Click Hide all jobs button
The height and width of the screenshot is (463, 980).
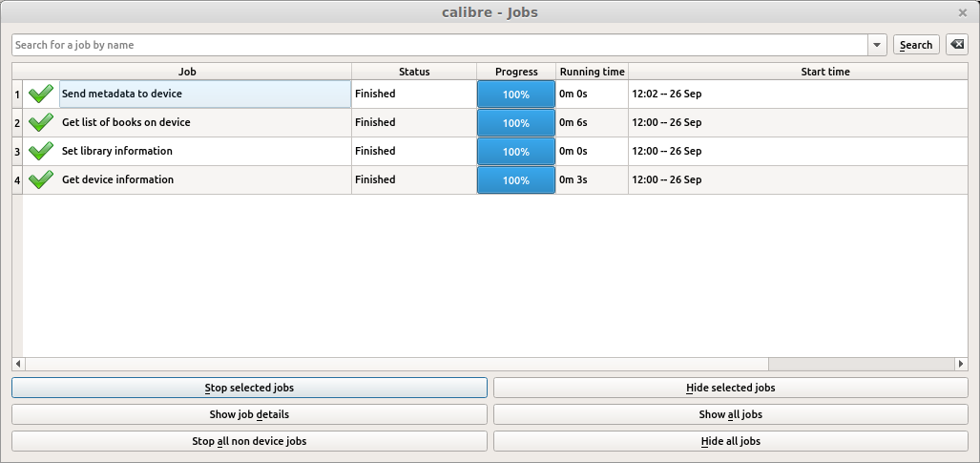click(731, 441)
